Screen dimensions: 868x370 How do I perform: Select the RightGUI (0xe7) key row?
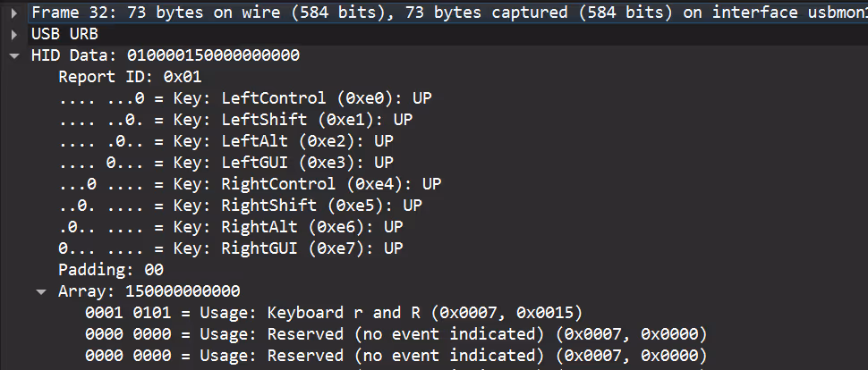pyautogui.click(x=231, y=248)
